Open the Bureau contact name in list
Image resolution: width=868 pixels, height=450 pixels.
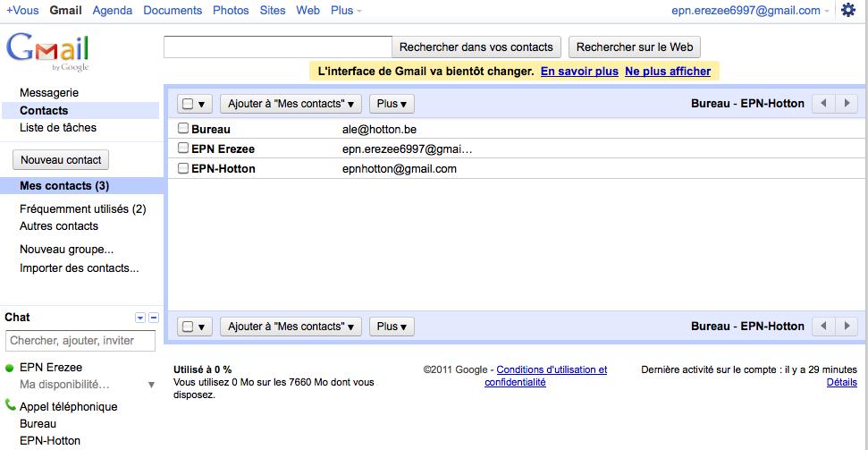tap(211, 129)
